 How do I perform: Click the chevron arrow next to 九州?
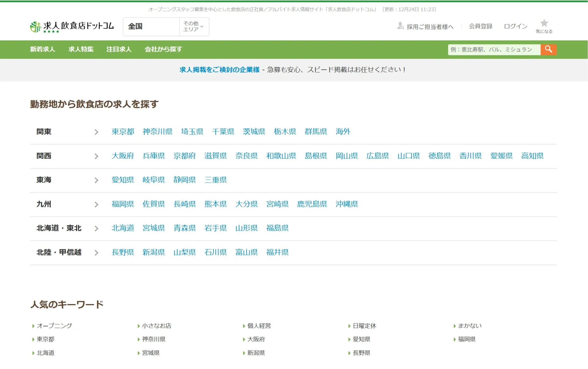click(96, 204)
